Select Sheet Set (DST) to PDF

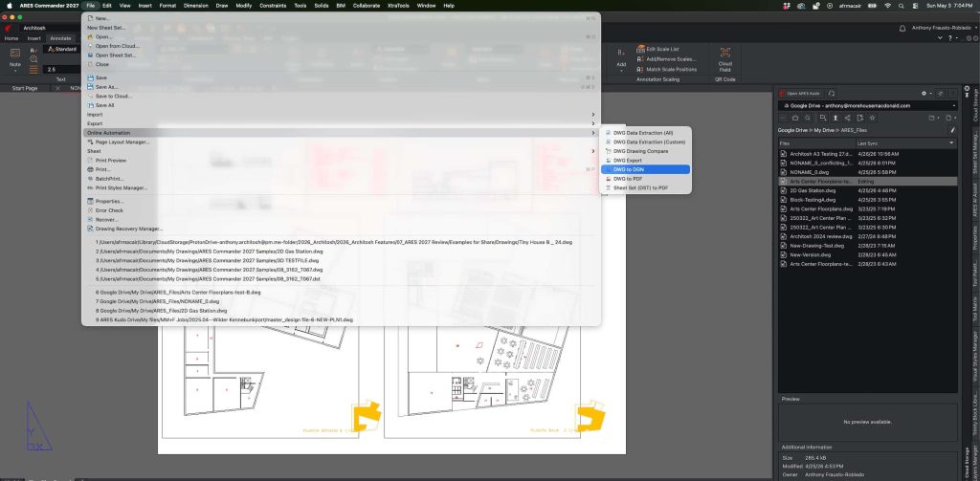tap(645, 187)
